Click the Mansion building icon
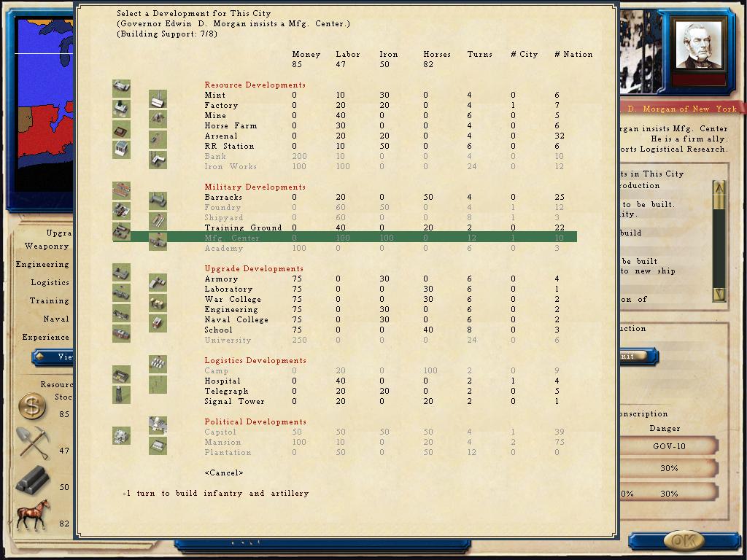Viewport: 747px width, 560px height. pyautogui.click(x=122, y=436)
